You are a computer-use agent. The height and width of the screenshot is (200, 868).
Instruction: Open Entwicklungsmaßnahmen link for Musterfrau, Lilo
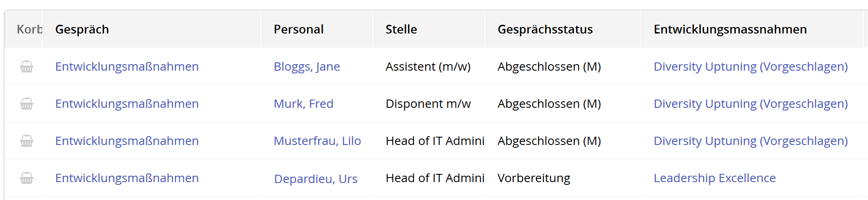coord(127,141)
